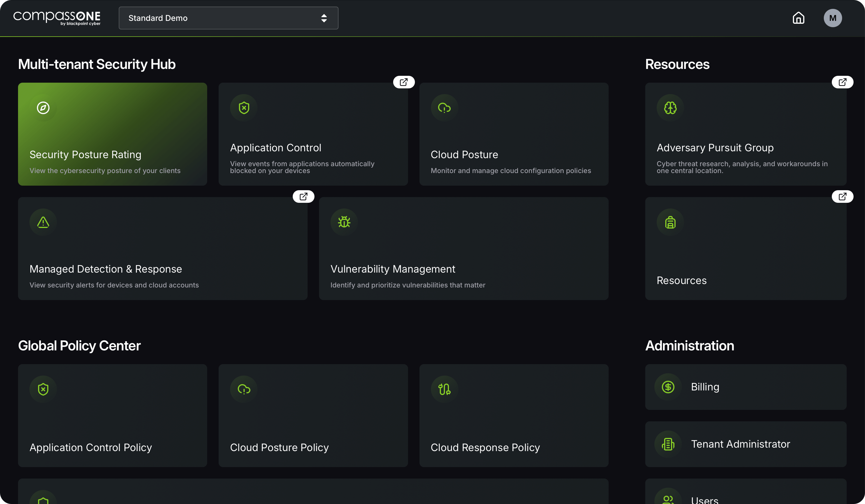Image resolution: width=865 pixels, height=504 pixels.
Task: Open the Standard Demo tenant dropdown
Action: [x=228, y=18]
